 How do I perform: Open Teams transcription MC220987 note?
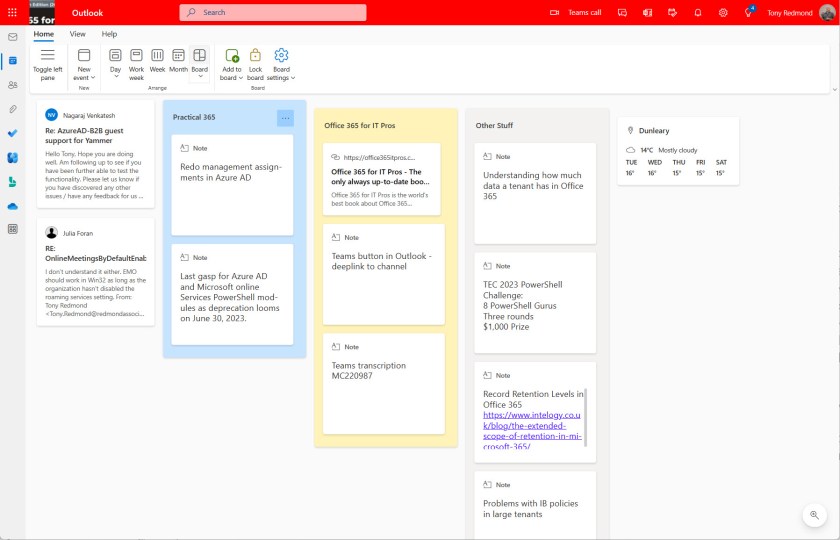(x=384, y=384)
